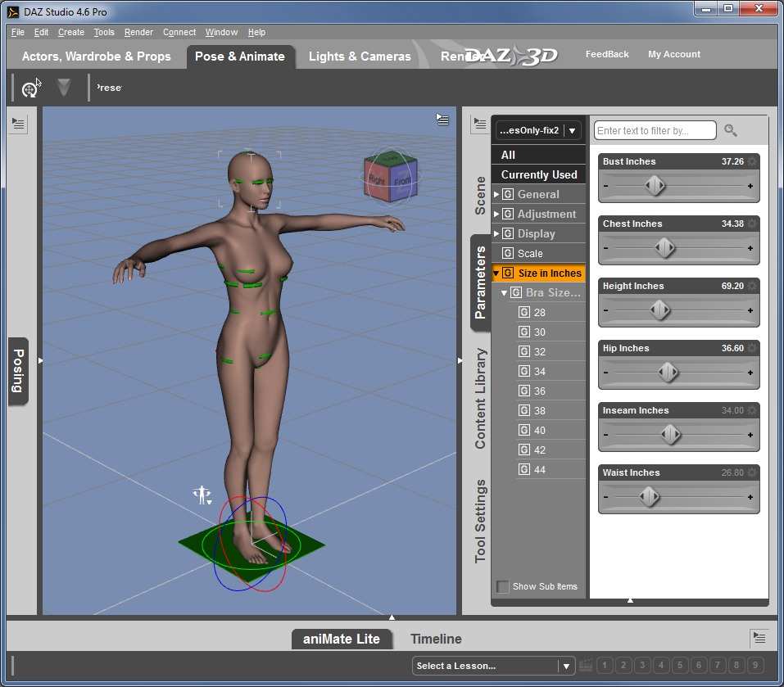This screenshot has height=687, width=784.
Task: Select the Currently Used filter
Action: (538, 175)
